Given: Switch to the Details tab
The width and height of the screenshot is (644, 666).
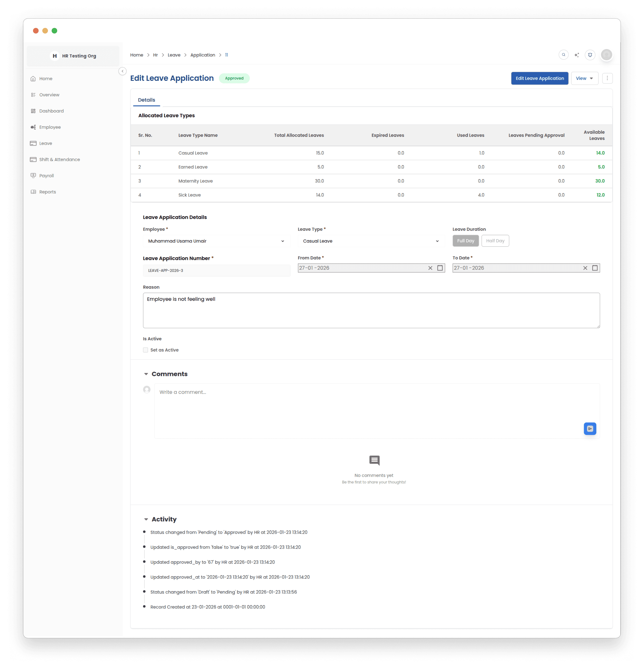Looking at the screenshot, I should point(146,100).
